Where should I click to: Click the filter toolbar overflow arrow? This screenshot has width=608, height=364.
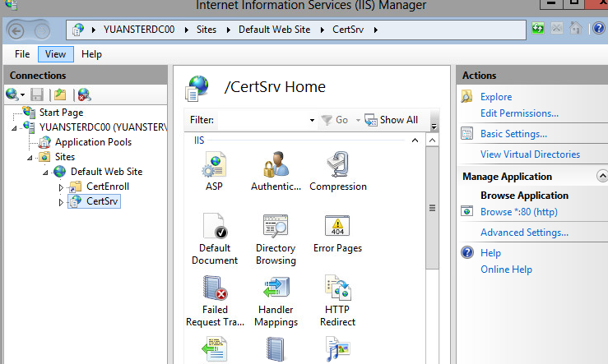(434, 126)
